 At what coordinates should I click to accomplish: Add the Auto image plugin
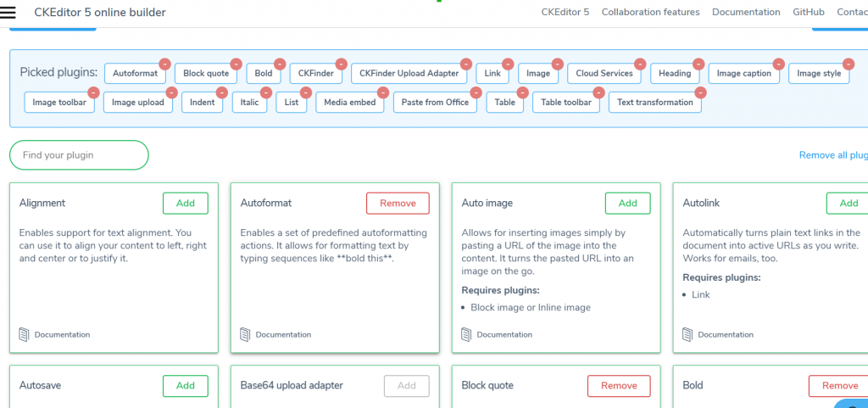pyautogui.click(x=628, y=204)
